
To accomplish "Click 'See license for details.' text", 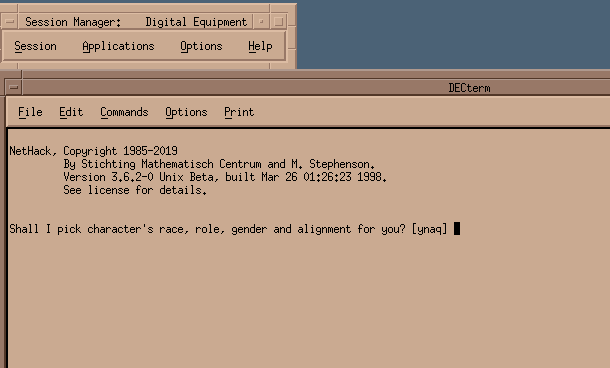I will click(135, 190).
